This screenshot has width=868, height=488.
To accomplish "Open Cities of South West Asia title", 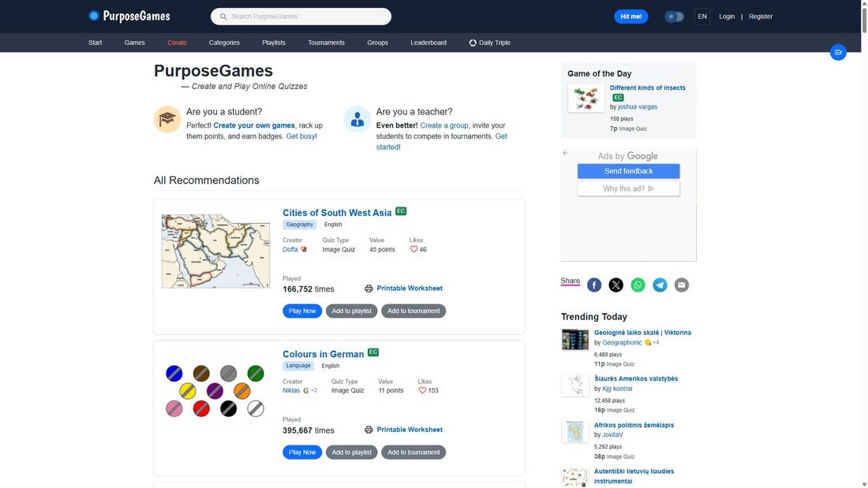I will 337,212.
